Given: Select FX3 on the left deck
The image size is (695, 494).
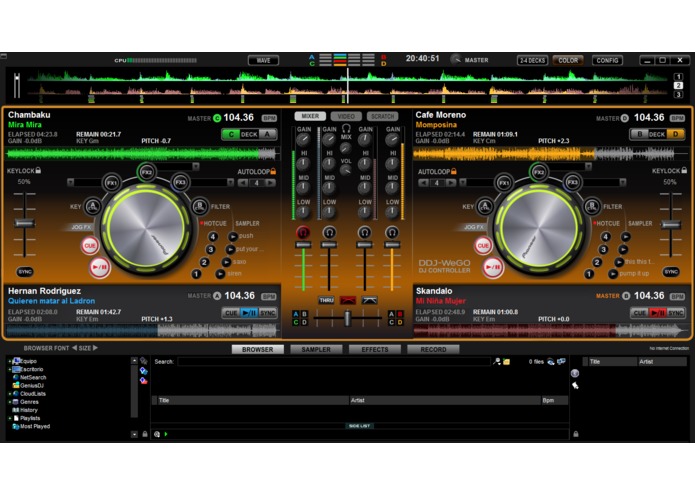Looking at the screenshot, I should pyautogui.click(x=180, y=182).
